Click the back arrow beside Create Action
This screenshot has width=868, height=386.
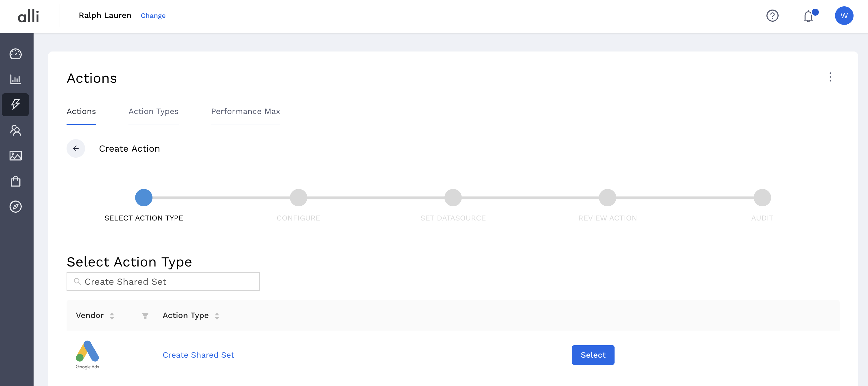[76, 149]
